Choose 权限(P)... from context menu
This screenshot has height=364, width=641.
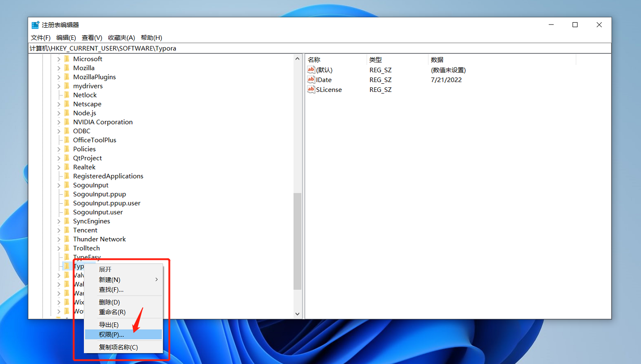123,335
